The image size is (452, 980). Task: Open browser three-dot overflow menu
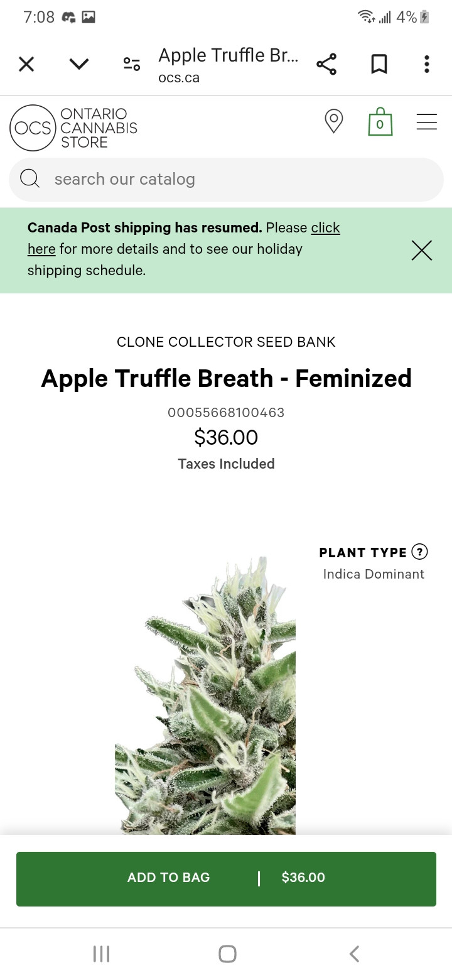point(427,64)
